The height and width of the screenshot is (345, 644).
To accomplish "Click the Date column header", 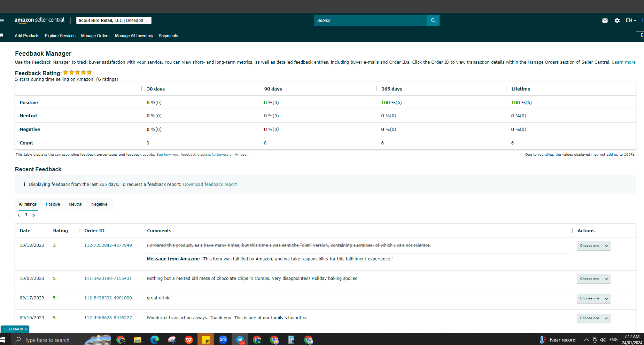I will (x=25, y=231).
